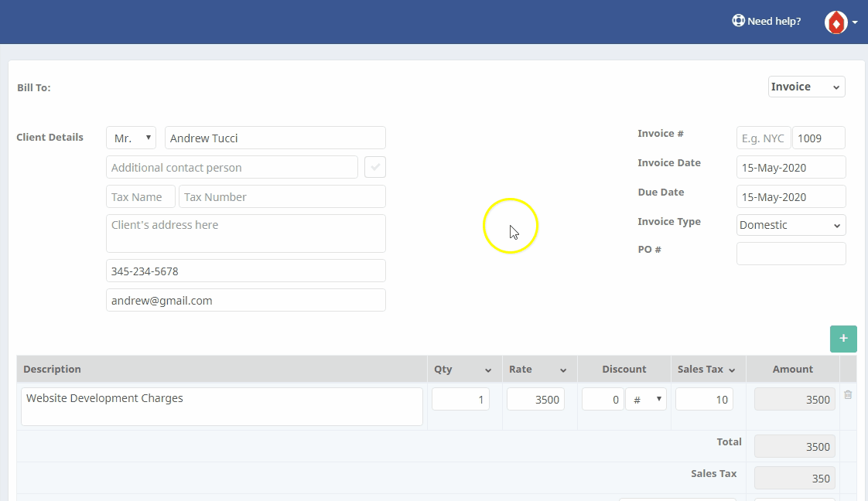Screen dimensions: 868x501
Task: Open the Mr. title dropdown
Action: [132, 138]
